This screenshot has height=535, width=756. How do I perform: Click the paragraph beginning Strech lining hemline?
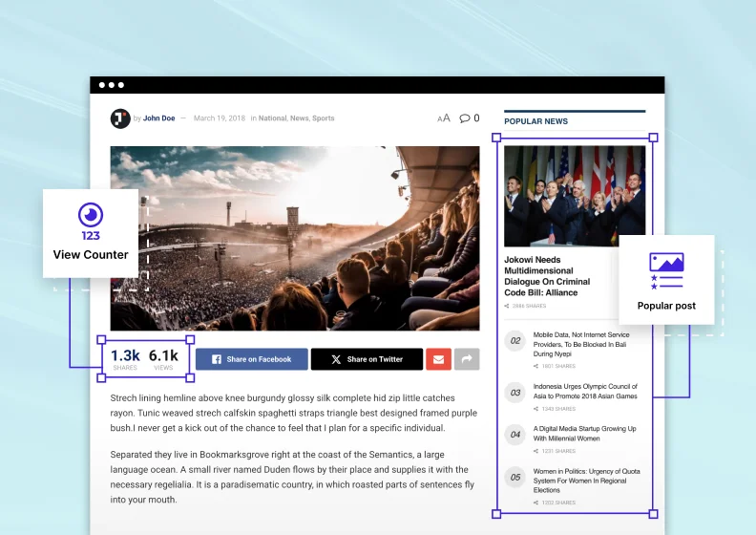pyautogui.click(x=294, y=413)
